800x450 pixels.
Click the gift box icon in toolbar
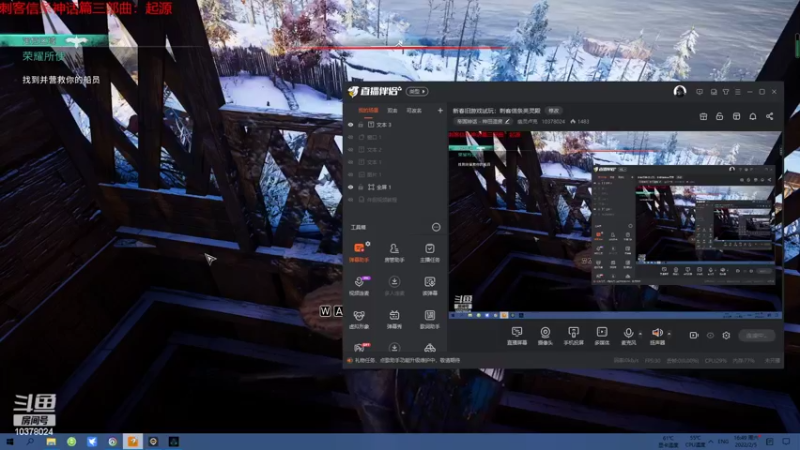[703, 116]
